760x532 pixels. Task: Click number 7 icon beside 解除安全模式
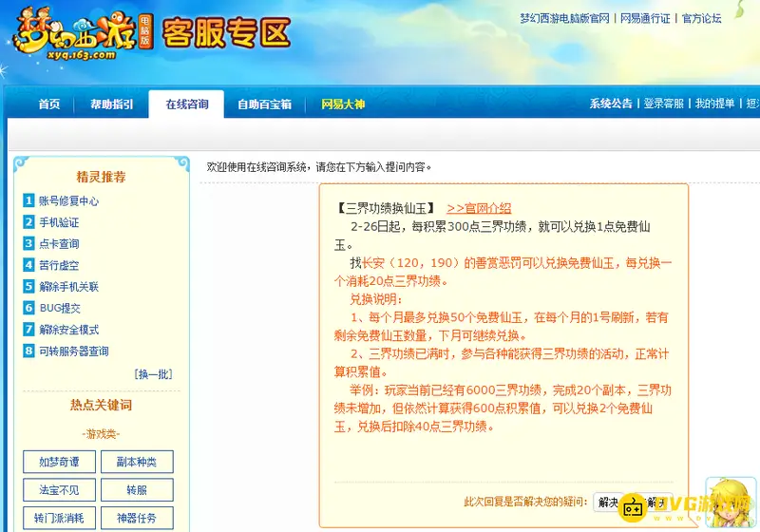[28, 329]
